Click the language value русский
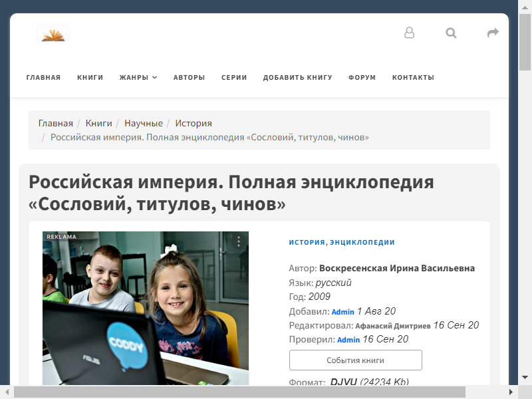Viewport: 532px width, 399px height. [x=334, y=283]
